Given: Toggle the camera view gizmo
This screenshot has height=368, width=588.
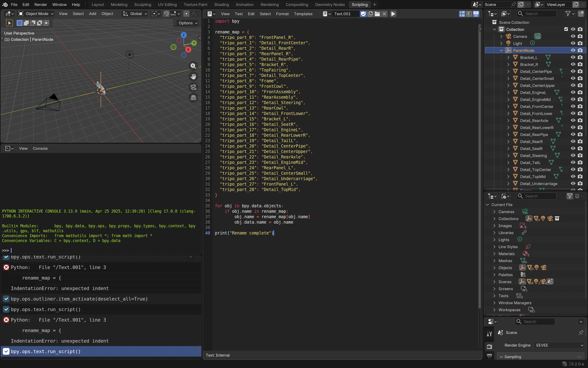Looking at the screenshot, I should pos(193,87).
